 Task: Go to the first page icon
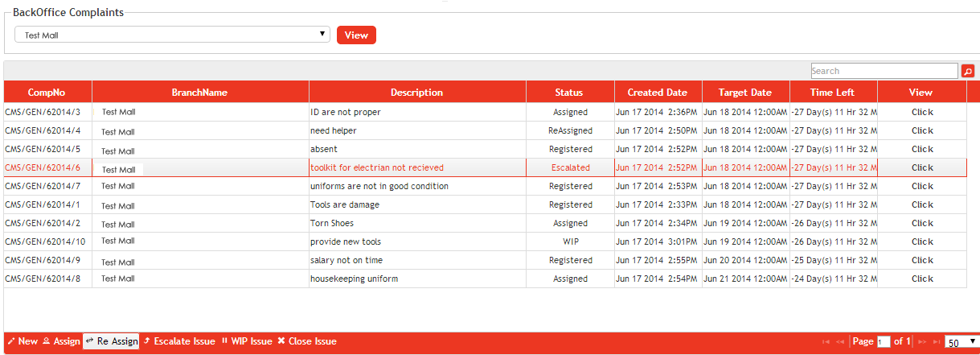click(826, 342)
